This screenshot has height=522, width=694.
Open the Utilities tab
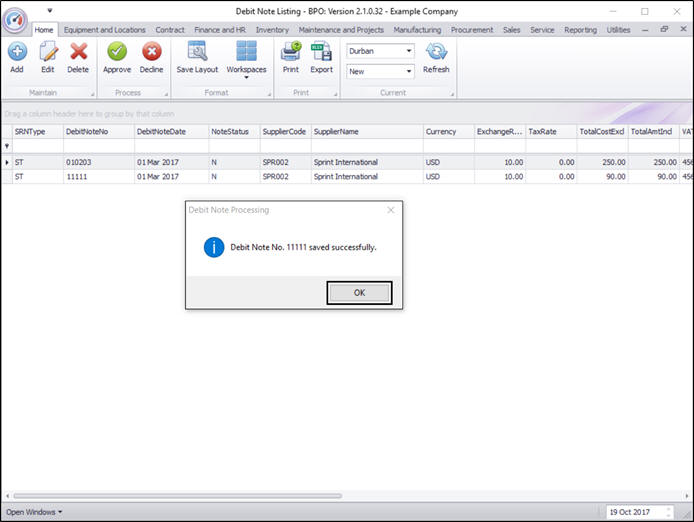(618, 30)
